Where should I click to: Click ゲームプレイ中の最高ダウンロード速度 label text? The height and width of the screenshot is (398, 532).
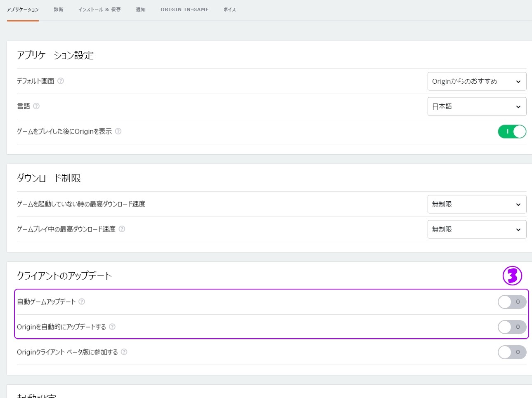(66, 229)
